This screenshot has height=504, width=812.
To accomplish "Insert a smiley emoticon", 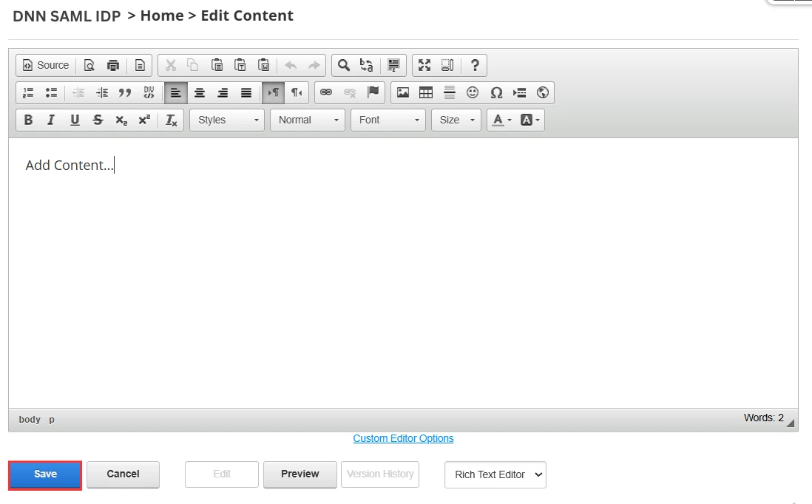I will point(473,92).
